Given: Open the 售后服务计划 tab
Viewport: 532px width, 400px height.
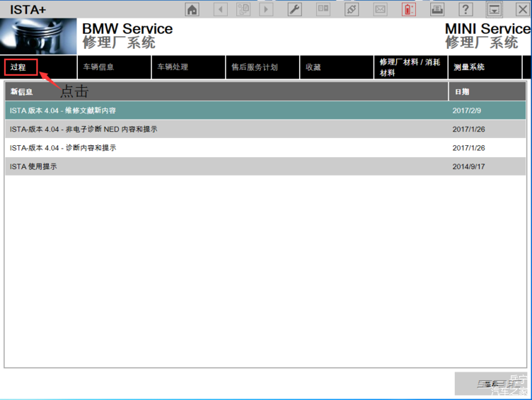Looking at the screenshot, I should click(x=262, y=67).
